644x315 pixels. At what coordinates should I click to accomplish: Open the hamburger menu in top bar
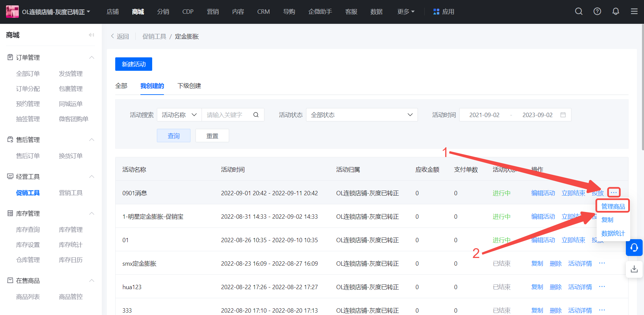[634, 11]
